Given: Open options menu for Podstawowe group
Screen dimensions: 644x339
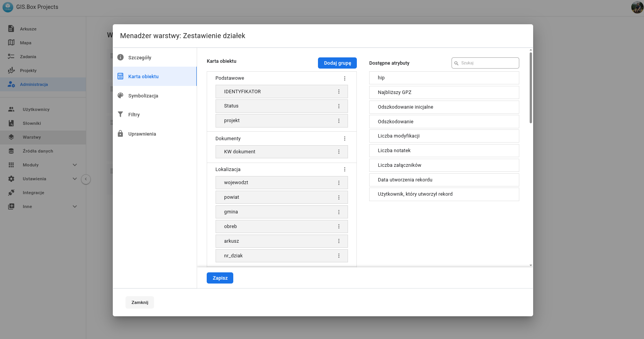Looking at the screenshot, I should tap(345, 78).
